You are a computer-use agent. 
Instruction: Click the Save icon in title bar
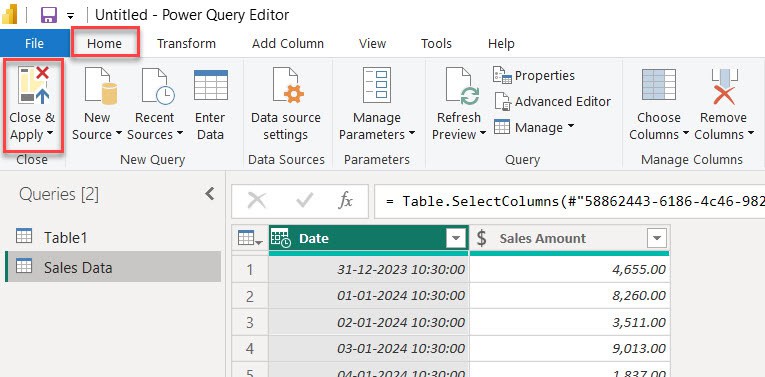pos(49,15)
